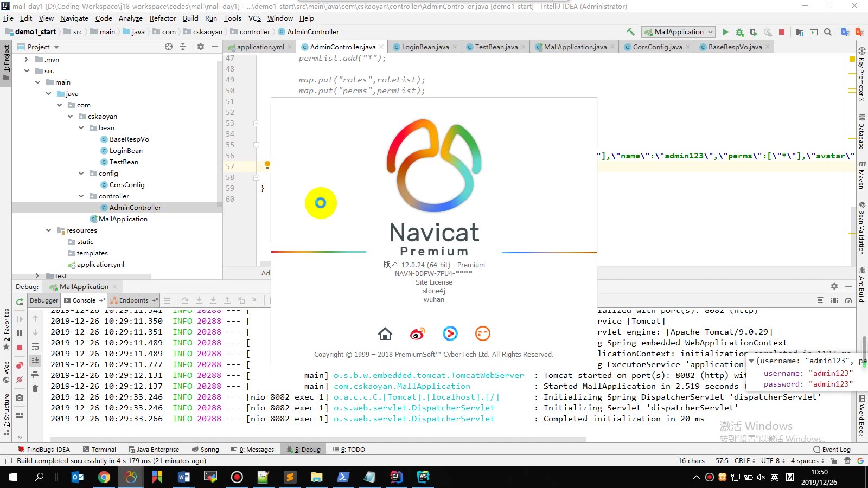Stop the running application with red square
868x488 pixels.
coord(782,32)
